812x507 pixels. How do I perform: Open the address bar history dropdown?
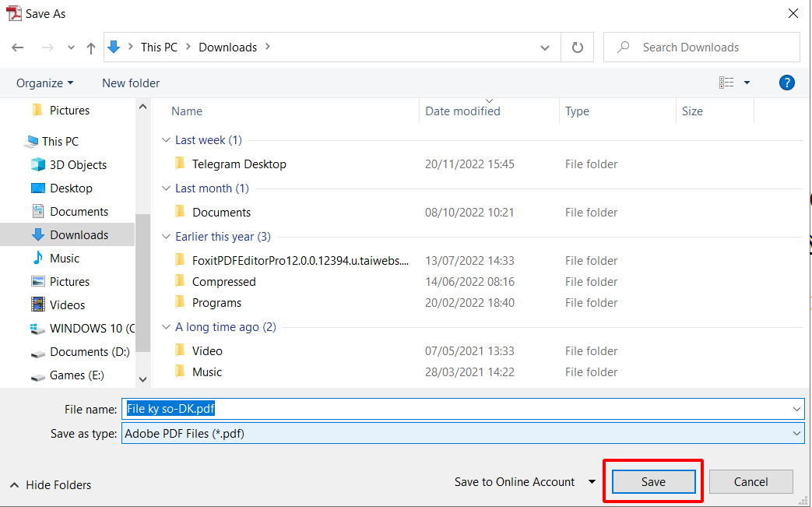click(x=545, y=48)
